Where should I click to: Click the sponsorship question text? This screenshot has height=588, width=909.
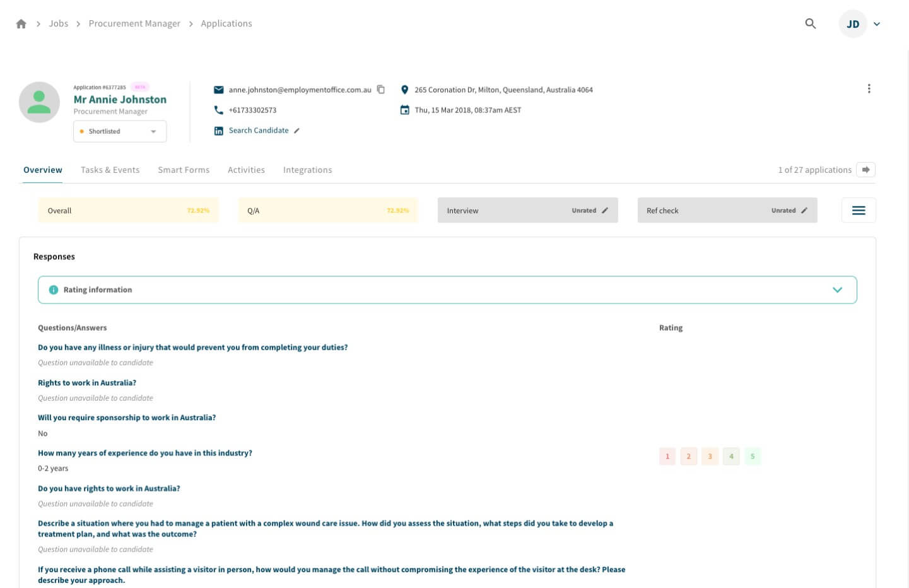(x=127, y=418)
